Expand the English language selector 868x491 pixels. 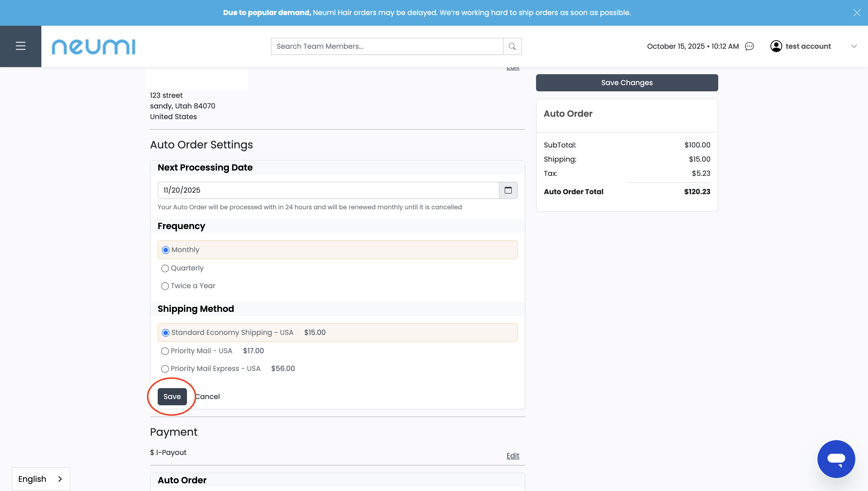click(x=41, y=479)
